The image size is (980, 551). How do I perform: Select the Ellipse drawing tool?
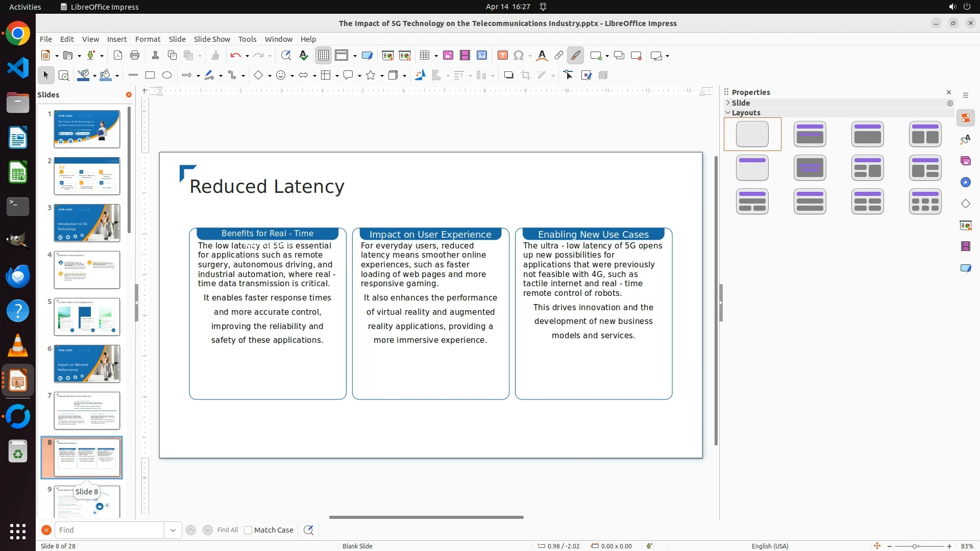click(x=167, y=76)
